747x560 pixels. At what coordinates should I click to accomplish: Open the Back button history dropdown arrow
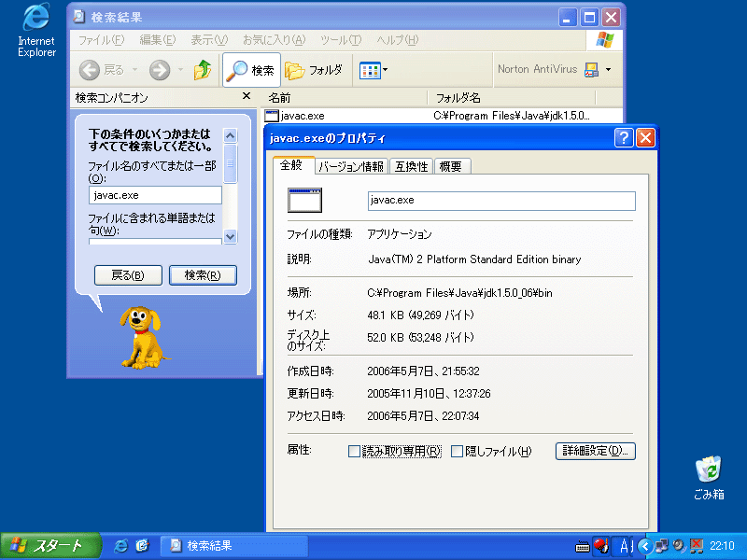(134, 70)
